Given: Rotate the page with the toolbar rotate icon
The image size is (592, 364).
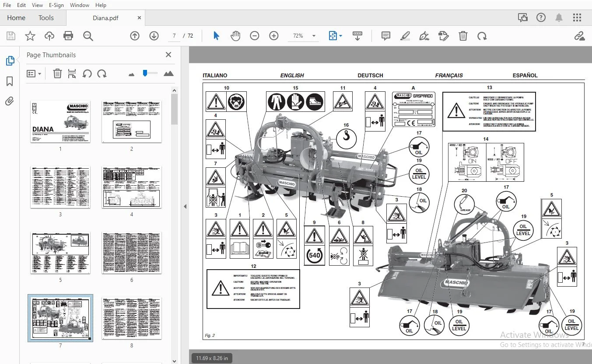Looking at the screenshot, I should tap(482, 36).
